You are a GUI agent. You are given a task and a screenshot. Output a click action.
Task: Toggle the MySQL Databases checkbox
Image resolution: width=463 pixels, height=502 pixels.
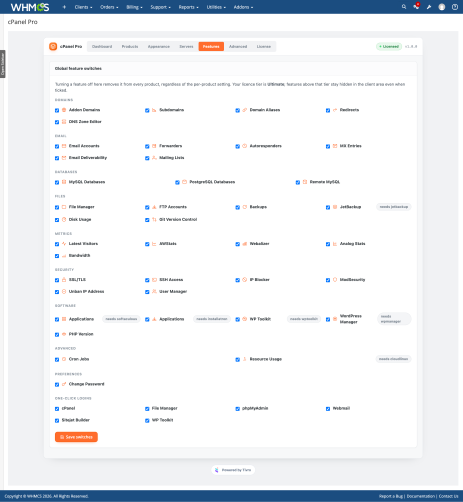pyautogui.click(x=57, y=182)
